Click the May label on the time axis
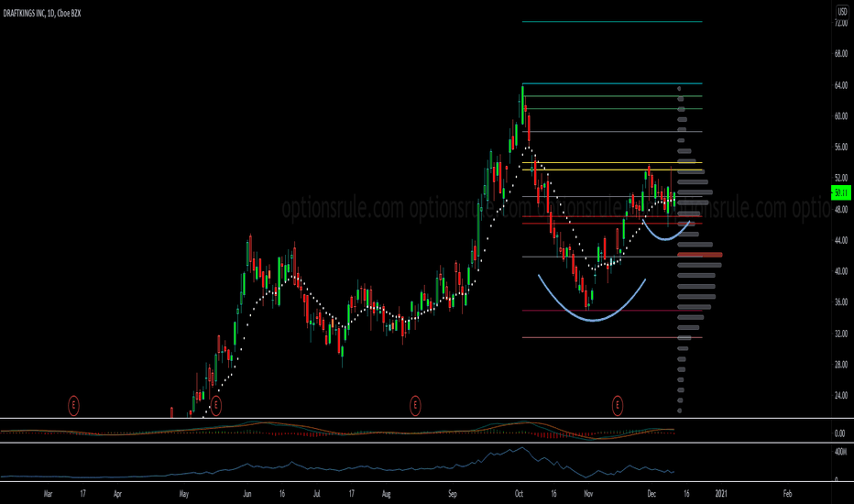854x504 pixels. click(x=183, y=494)
